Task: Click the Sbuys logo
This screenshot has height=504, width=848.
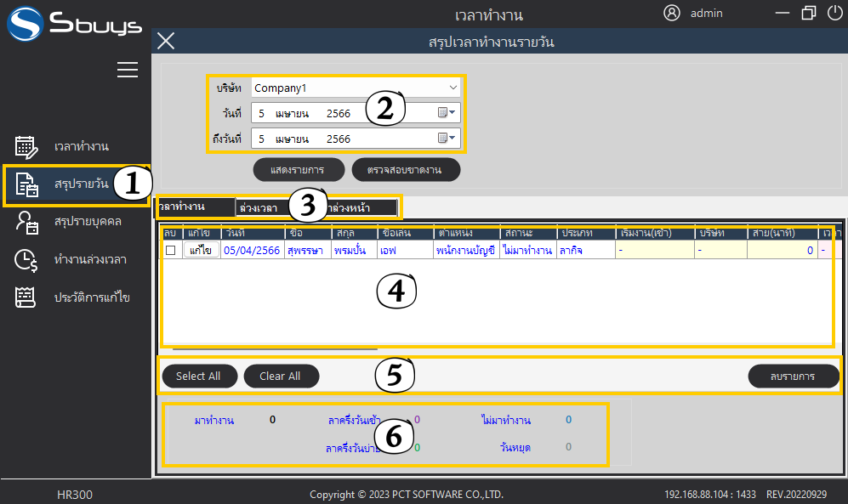Action: pyautogui.click(x=75, y=23)
